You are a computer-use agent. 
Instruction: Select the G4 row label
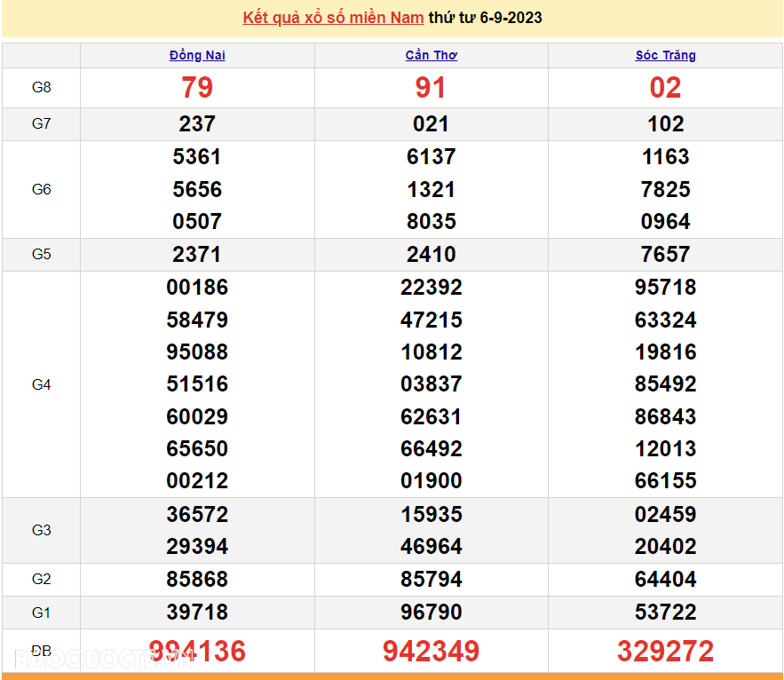(x=42, y=384)
